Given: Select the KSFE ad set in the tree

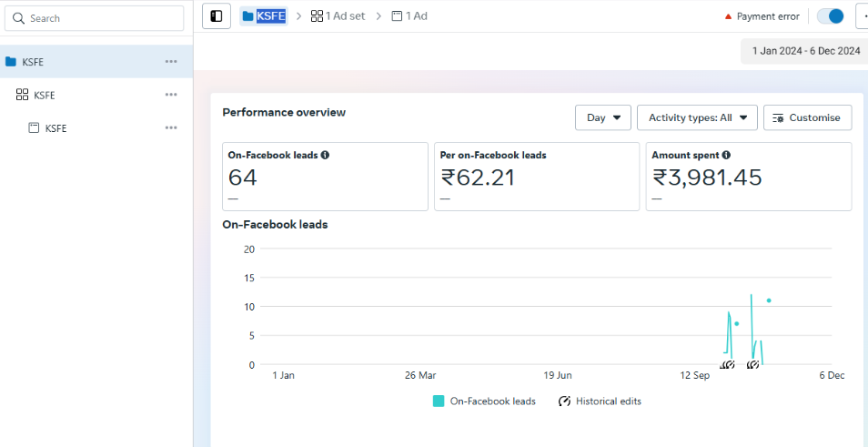Looking at the screenshot, I should [44, 95].
